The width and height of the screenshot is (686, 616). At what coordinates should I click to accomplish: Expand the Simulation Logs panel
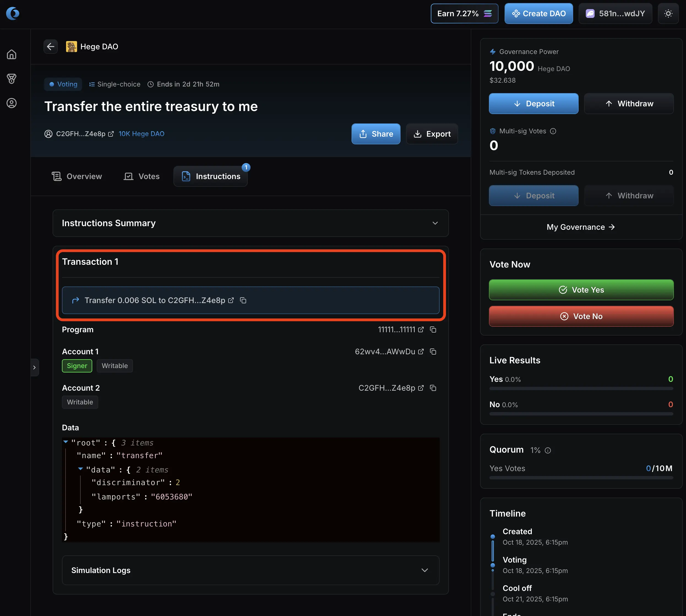(424, 570)
